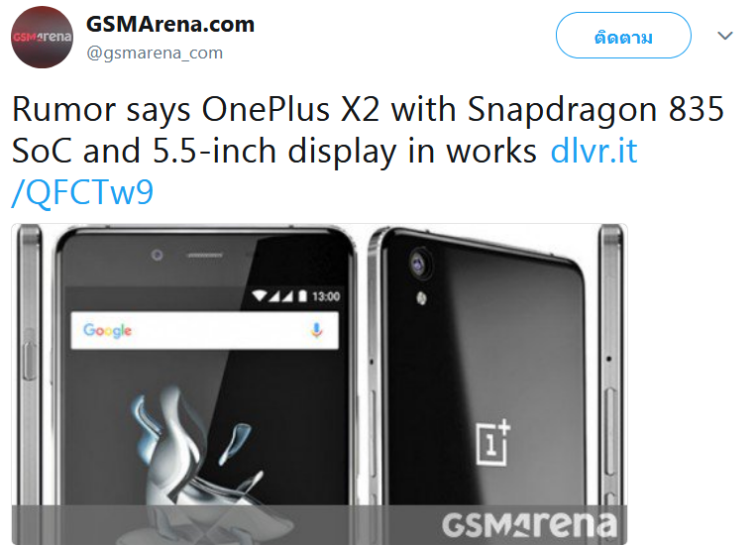Screen dimensions: 756x545
Task: Click the Google logo in phone image
Action: pyautogui.click(x=107, y=330)
